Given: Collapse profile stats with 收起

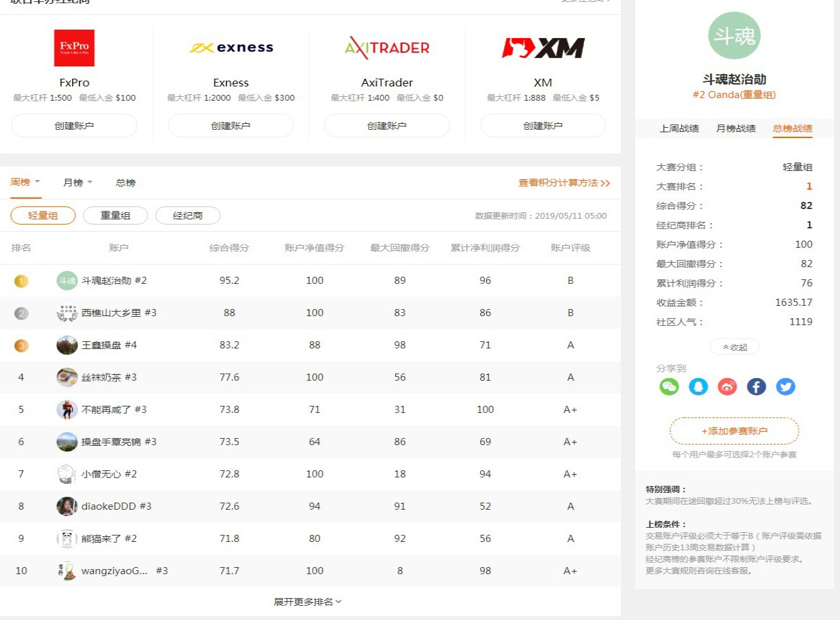Looking at the screenshot, I should click(734, 347).
